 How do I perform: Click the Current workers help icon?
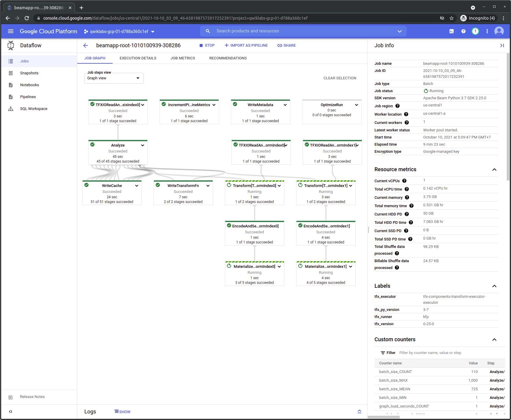point(407,123)
